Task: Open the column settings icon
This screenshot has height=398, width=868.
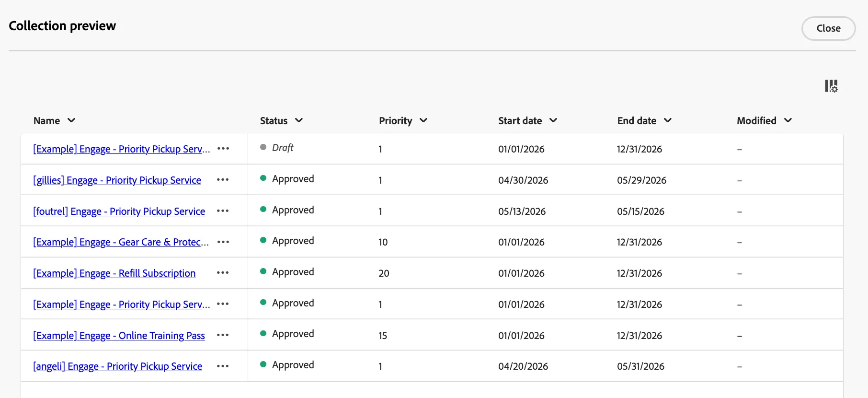Action: [831, 86]
